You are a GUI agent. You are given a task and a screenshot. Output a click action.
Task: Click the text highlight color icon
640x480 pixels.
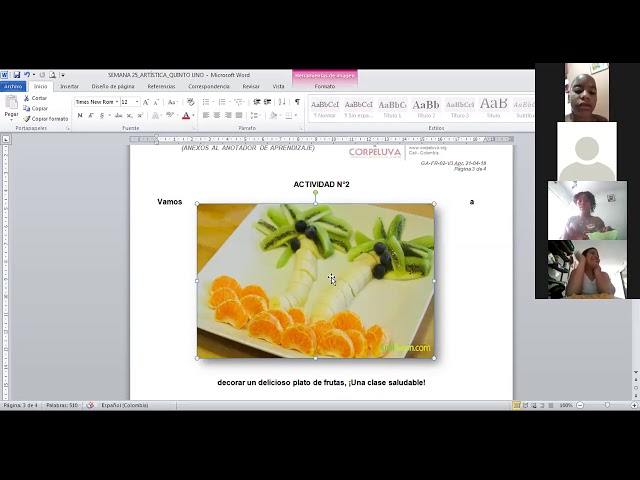coord(170,116)
